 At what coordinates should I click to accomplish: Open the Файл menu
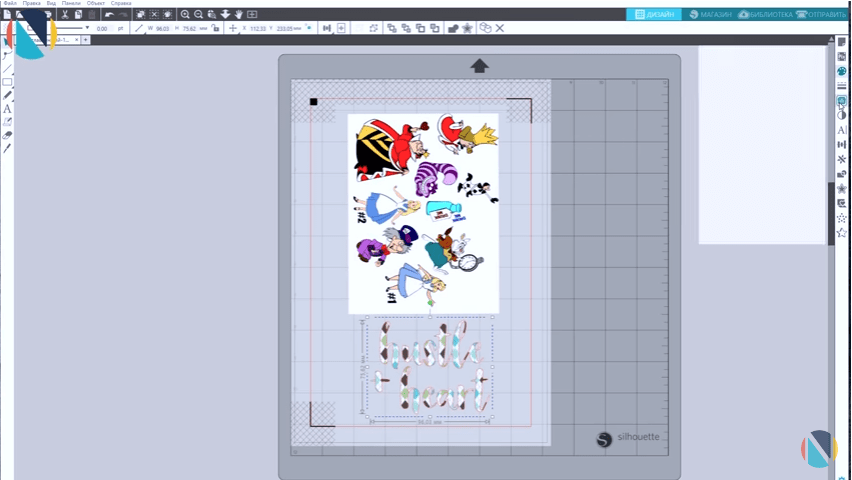pos(10,3)
